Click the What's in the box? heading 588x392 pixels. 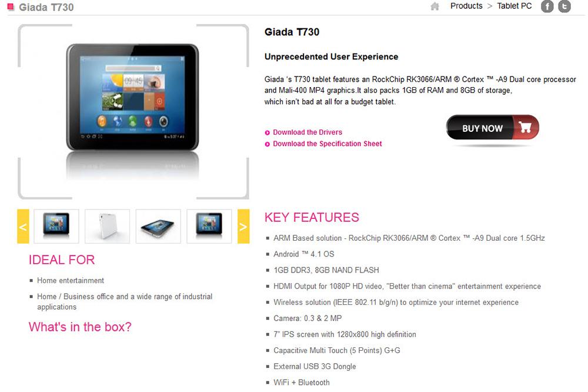(80, 327)
